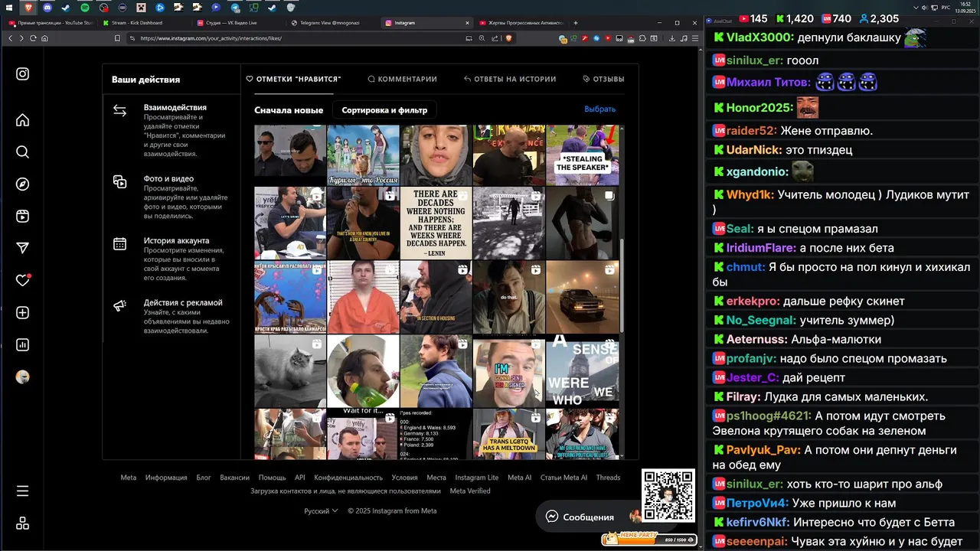The height and width of the screenshot is (551, 980).
Task: Open the 'Stealing the speaker' thumbnail
Action: pyautogui.click(x=582, y=155)
